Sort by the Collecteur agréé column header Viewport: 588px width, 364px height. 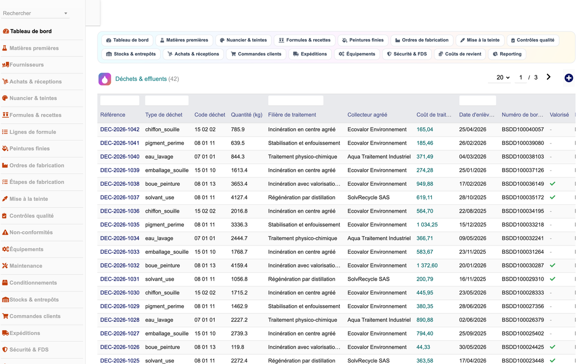pyautogui.click(x=367, y=115)
